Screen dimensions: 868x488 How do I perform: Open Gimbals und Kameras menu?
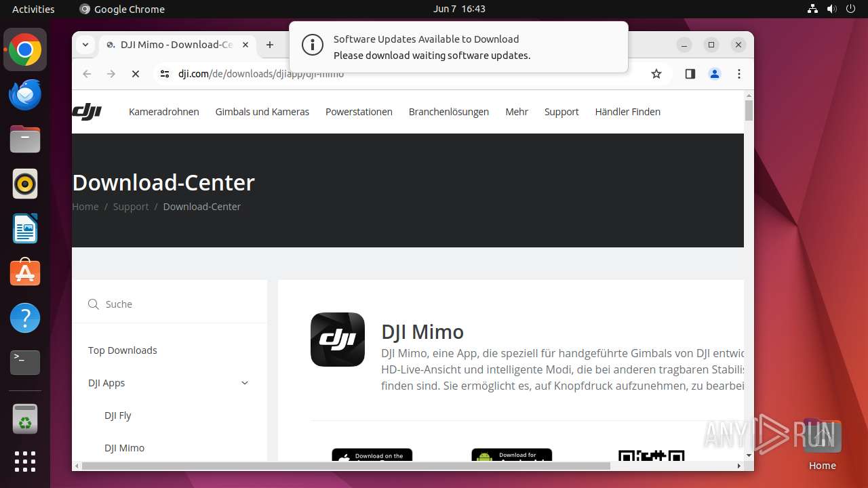click(262, 112)
